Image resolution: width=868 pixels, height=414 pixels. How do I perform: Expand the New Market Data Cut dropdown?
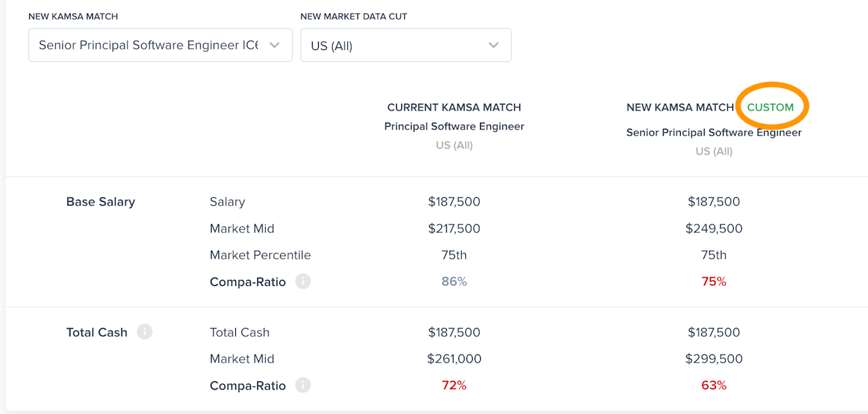point(406,45)
